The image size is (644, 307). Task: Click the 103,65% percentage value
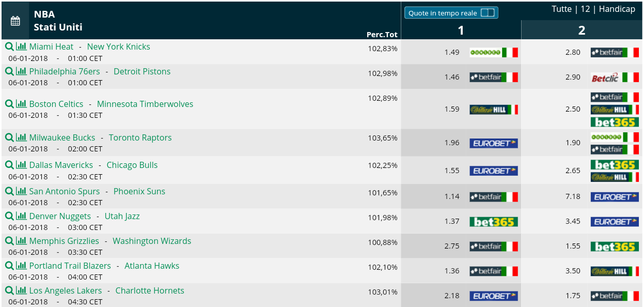click(383, 138)
